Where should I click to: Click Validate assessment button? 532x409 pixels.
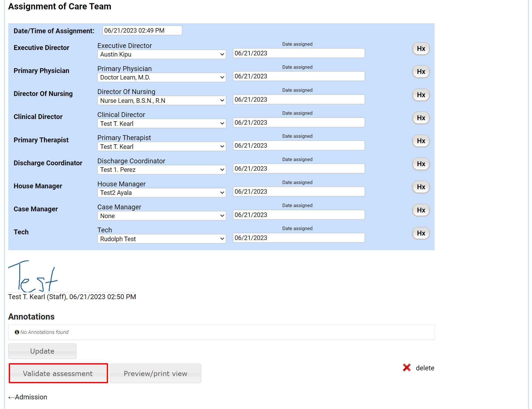[58, 373]
